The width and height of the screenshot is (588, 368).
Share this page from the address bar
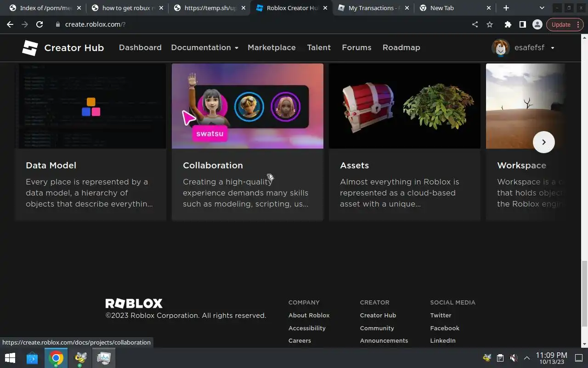tap(475, 24)
